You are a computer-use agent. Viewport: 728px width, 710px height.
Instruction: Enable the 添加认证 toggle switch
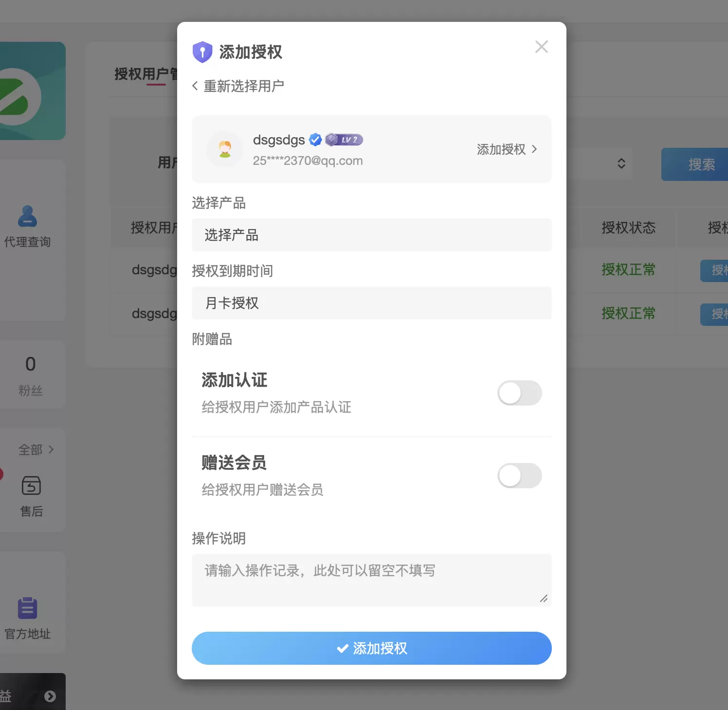pos(520,393)
